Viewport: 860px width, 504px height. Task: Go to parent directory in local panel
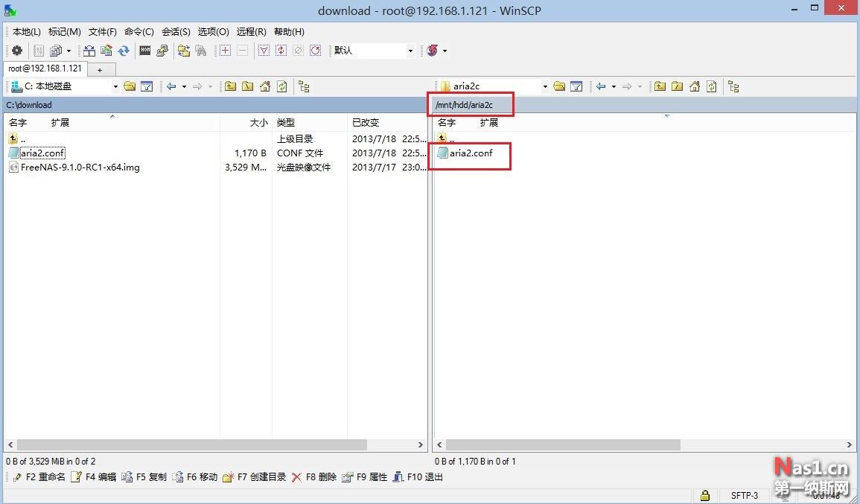tap(230, 86)
